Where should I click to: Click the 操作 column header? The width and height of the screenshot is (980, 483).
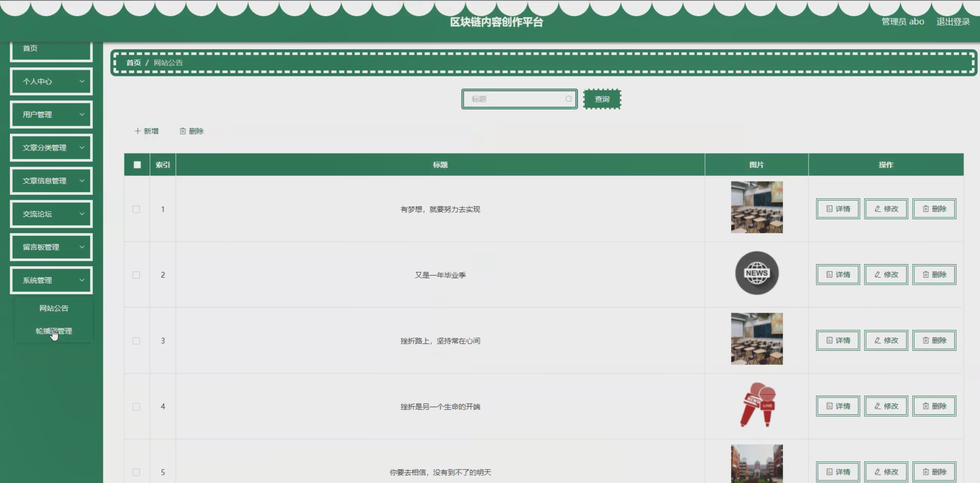click(x=886, y=165)
